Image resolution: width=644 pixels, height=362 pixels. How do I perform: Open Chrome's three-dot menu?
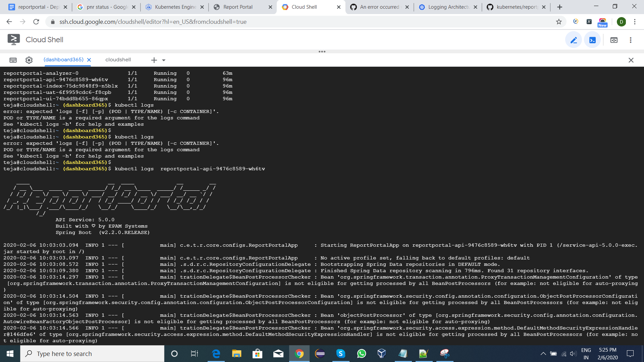[x=635, y=21]
